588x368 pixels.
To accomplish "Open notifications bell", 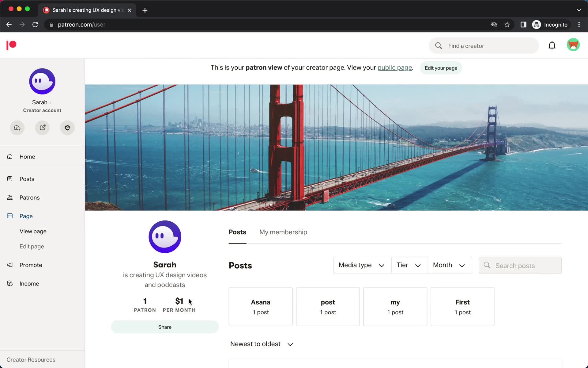I will tap(552, 46).
